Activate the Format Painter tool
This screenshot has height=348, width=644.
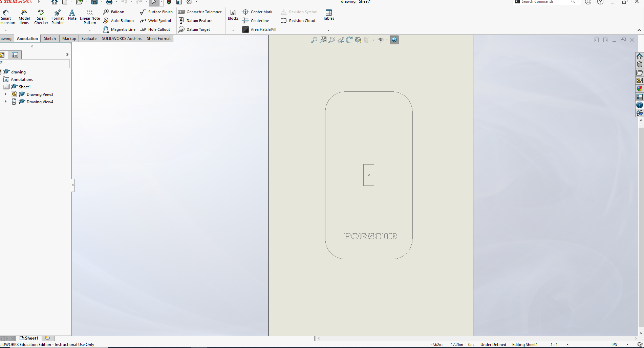[58, 17]
